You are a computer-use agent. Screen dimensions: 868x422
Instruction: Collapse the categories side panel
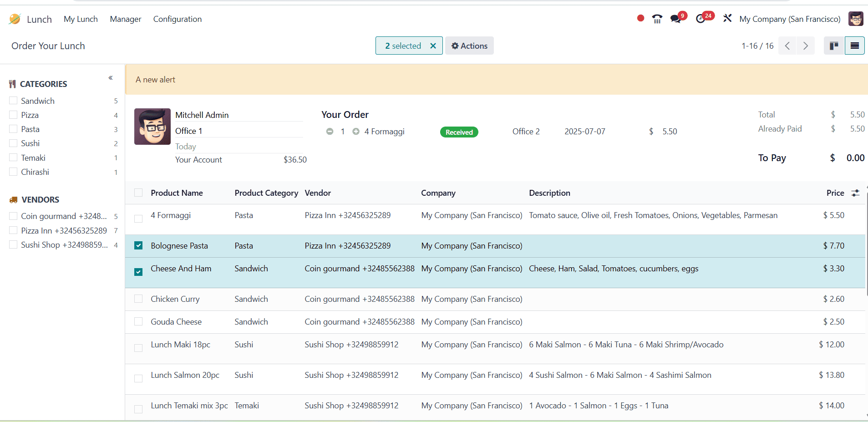pyautogui.click(x=111, y=78)
